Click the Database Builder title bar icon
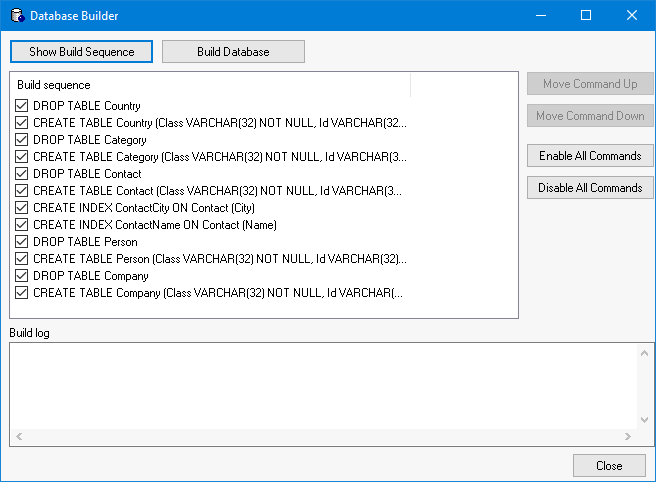The height and width of the screenshot is (482, 656). tap(16, 16)
